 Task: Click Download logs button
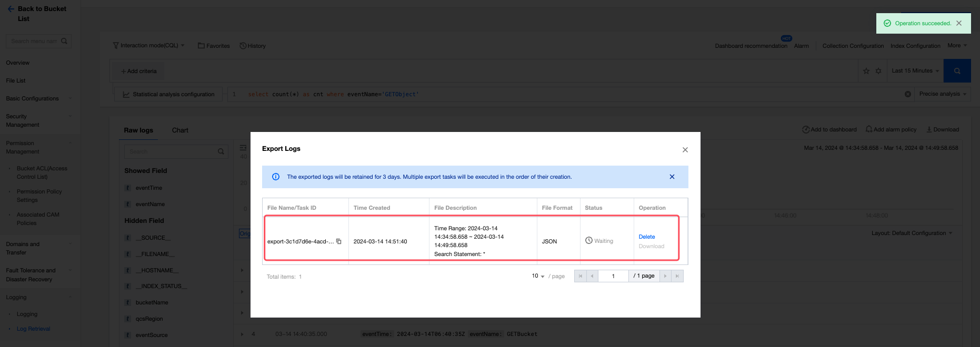(x=943, y=129)
